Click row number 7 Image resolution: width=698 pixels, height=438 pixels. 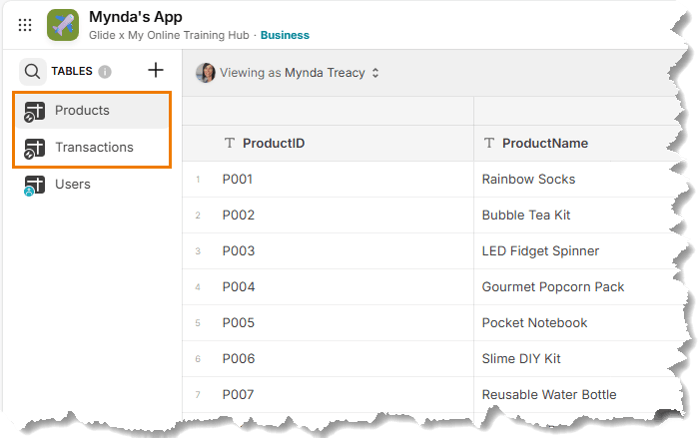click(198, 395)
